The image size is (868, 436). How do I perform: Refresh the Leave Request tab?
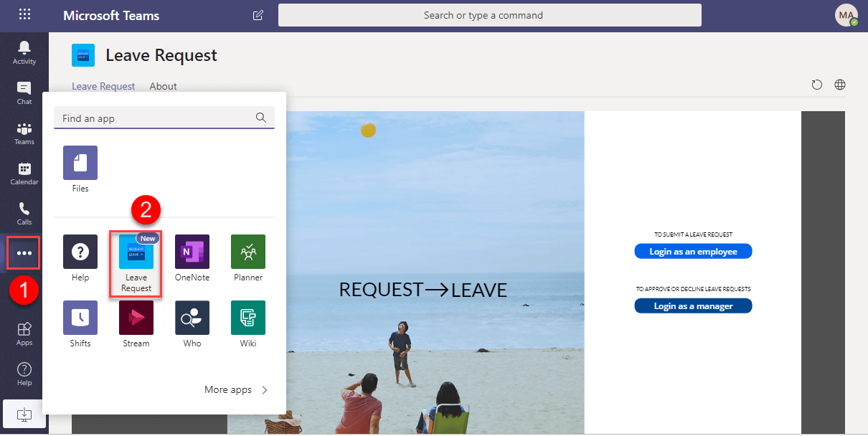tap(817, 85)
